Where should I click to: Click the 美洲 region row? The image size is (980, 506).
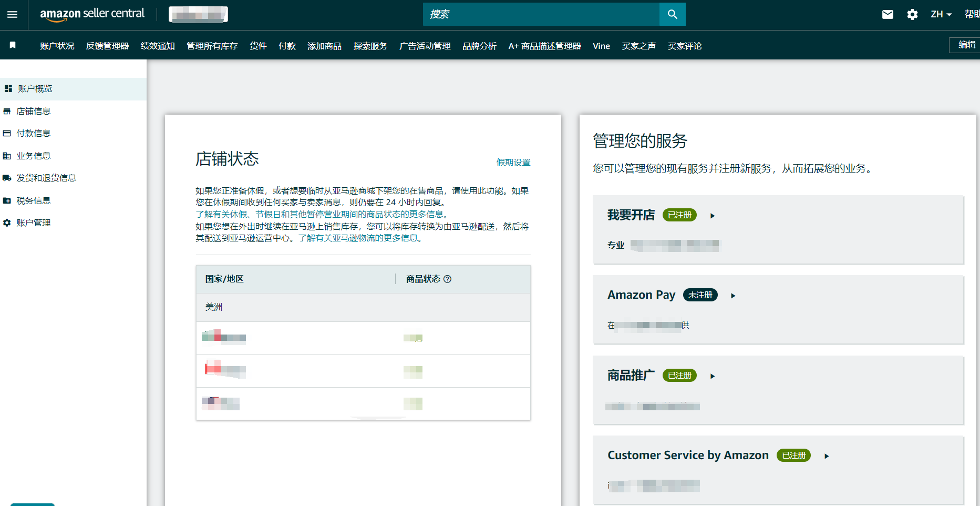point(363,307)
